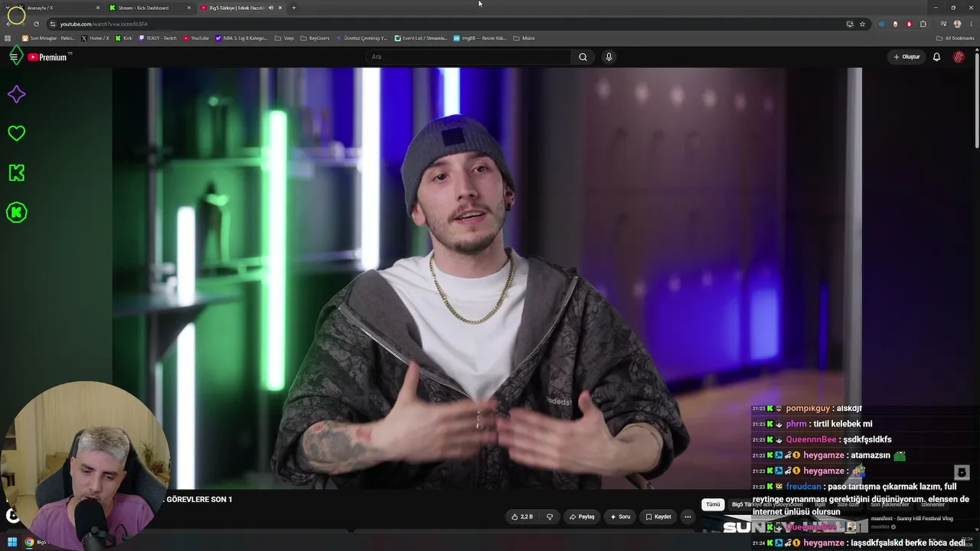This screenshot has width=980, height=551.
Task: Open the new tab plus button
Action: [294, 8]
